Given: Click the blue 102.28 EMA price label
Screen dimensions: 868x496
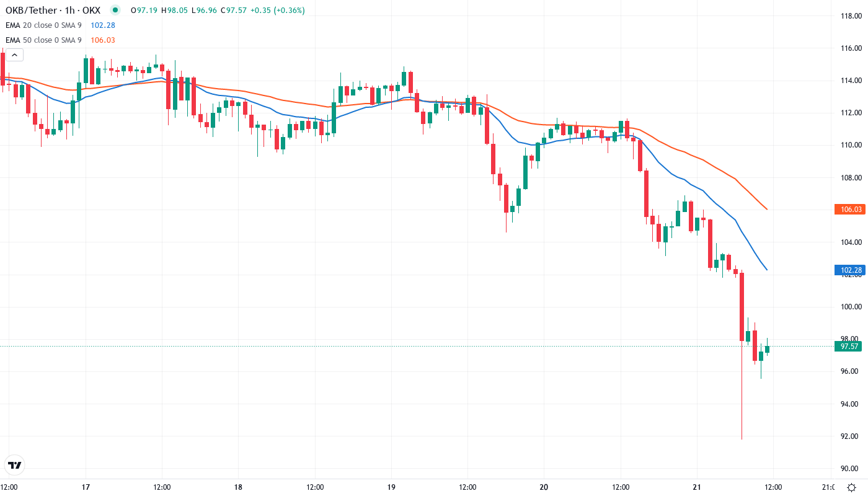Looking at the screenshot, I should tap(849, 270).
